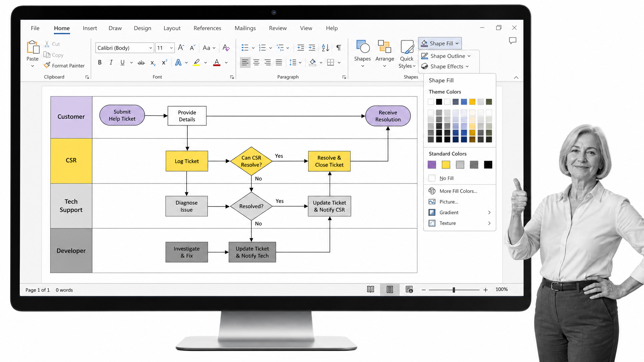
Task: Apply text highlight color
Action: pos(197,63)
